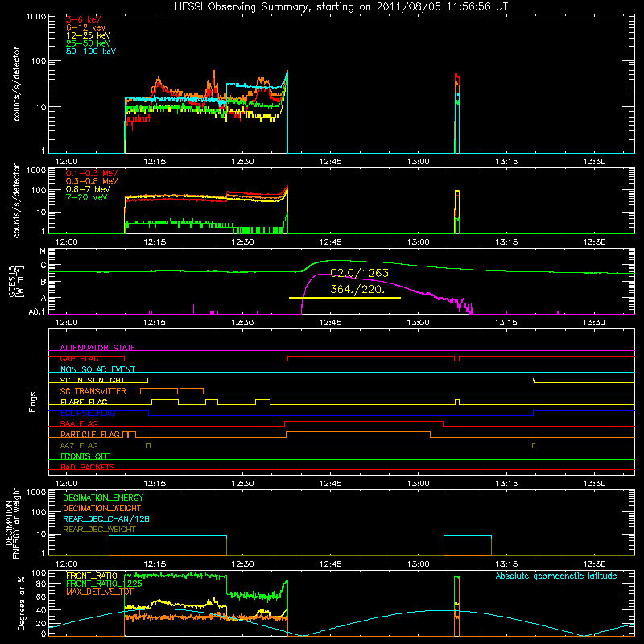Viewport: 644px width, 644px height.
Task: Select the blue ECLIPSE_FLAG label
Action: pyautogui.click(x=88, y=413)
